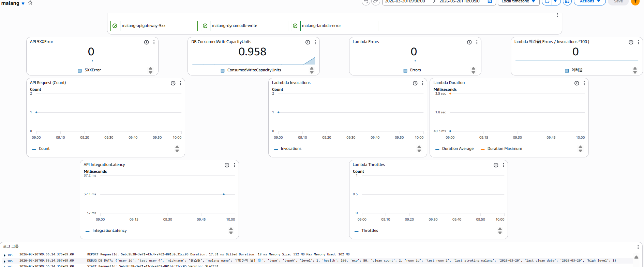Click the add widget plus button
Image resolution: width=644 pixels, height=267 pixels.
(x=635, y=2)
